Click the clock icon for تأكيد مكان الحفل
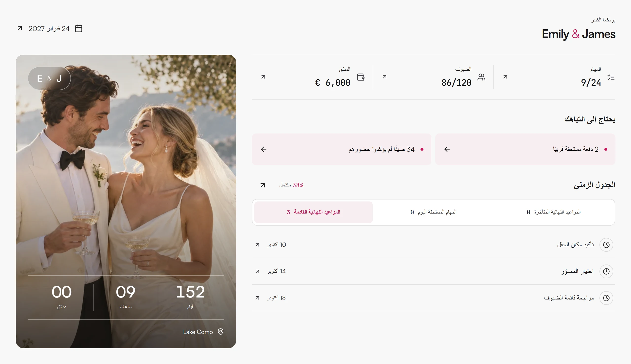Image resolution: width=631 pixels, height=364 pixels. 606,245
